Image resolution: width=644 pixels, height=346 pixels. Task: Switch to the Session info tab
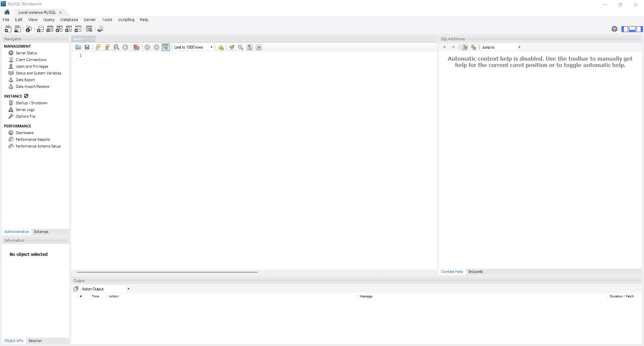pos(35,341)
